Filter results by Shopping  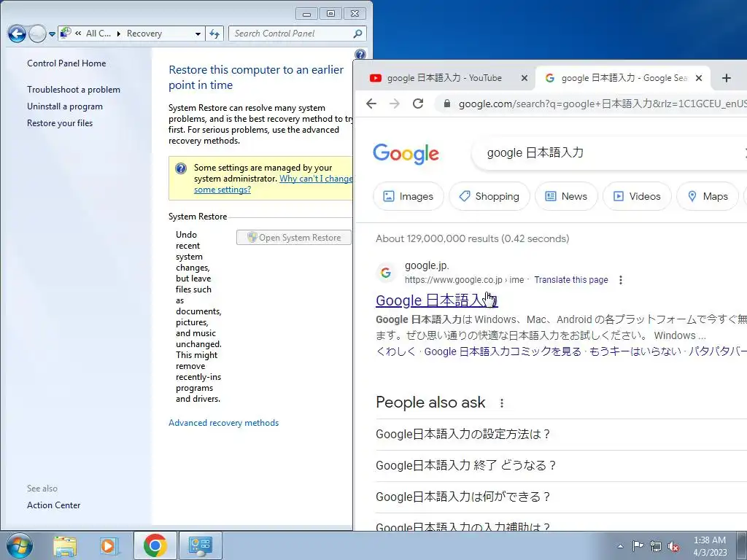point(489,196)
